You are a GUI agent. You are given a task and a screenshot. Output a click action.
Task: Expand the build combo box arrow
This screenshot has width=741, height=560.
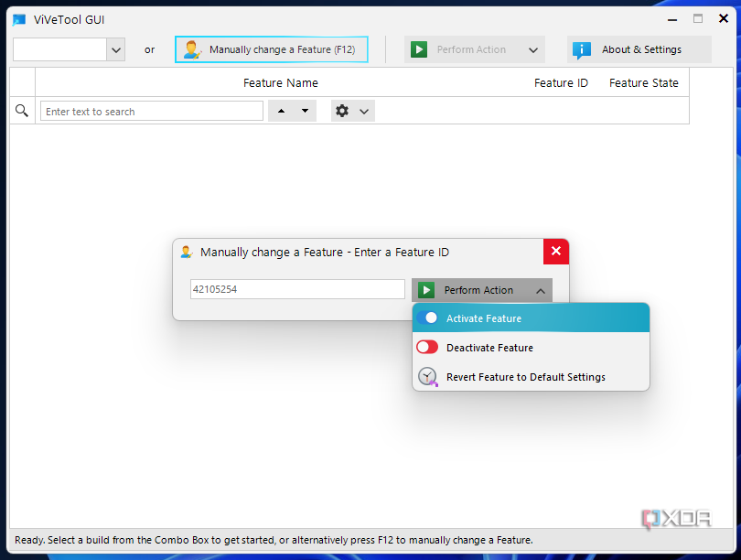click(116, 49)
